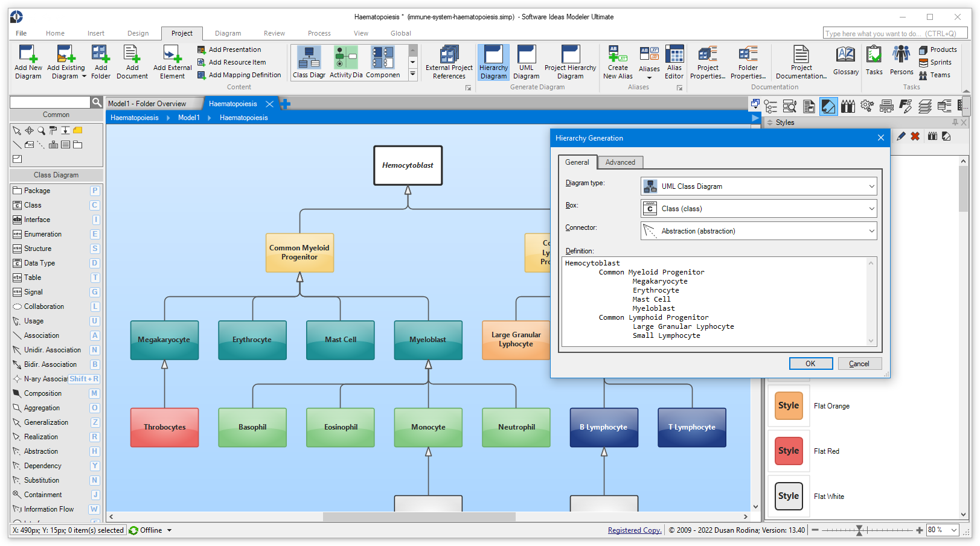Open the Insert ribbon tab
Viewport: 980px width, 546px height.
pyautogui.click(x=95, y=33)
